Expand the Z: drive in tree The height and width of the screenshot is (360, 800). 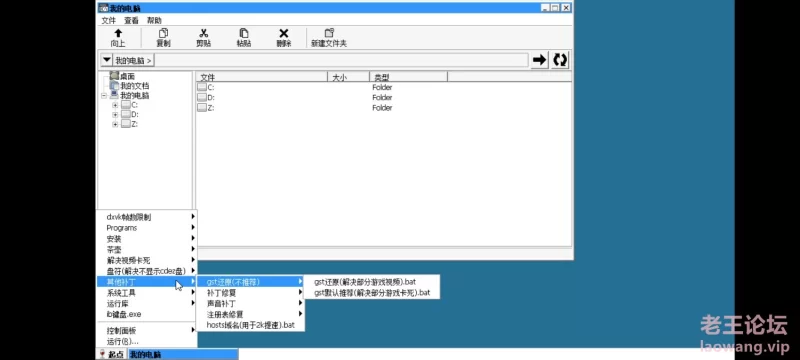pos(115,124)
